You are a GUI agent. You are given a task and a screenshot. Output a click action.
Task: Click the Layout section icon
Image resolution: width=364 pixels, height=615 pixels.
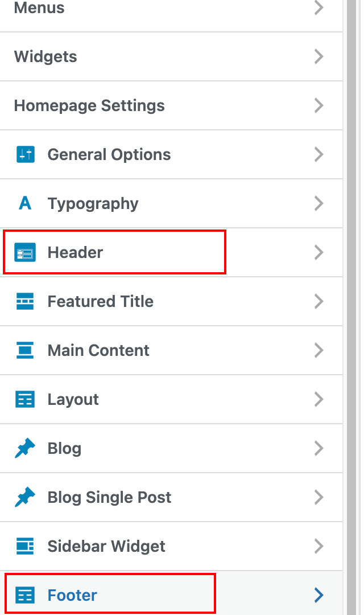point(25,399)
